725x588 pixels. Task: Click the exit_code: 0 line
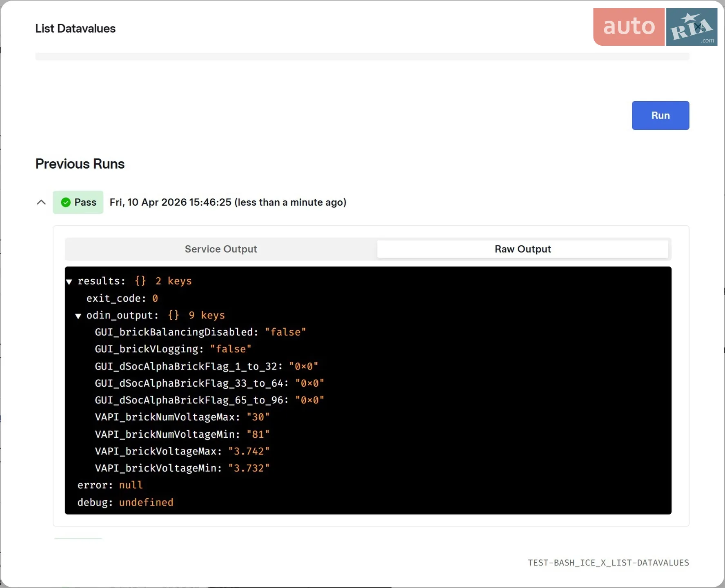(x=122, y=298)
